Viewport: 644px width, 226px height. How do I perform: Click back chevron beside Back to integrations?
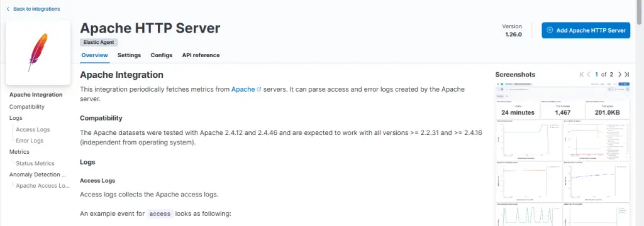pos(8,9)
